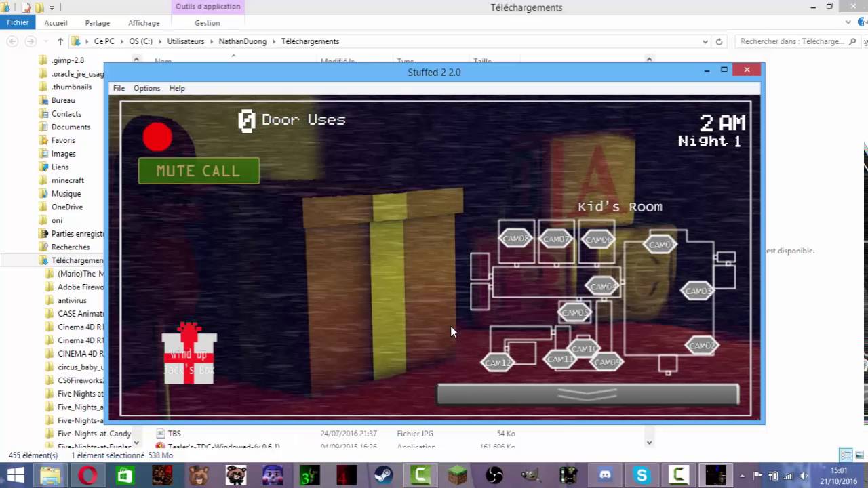Screen dimensions: 868x488
Task: Click the MUTE CALL button
Action: click(x=199, y=171)
